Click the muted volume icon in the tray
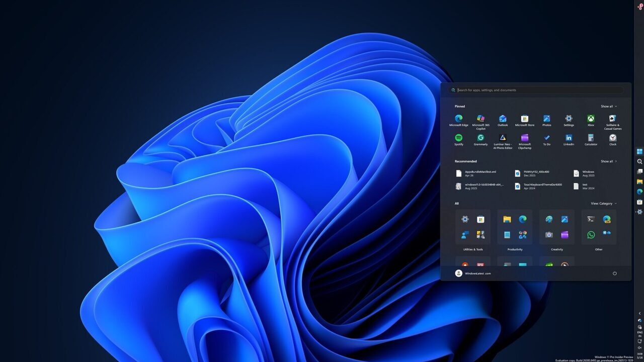644x362 pixels. coord(639,347)
